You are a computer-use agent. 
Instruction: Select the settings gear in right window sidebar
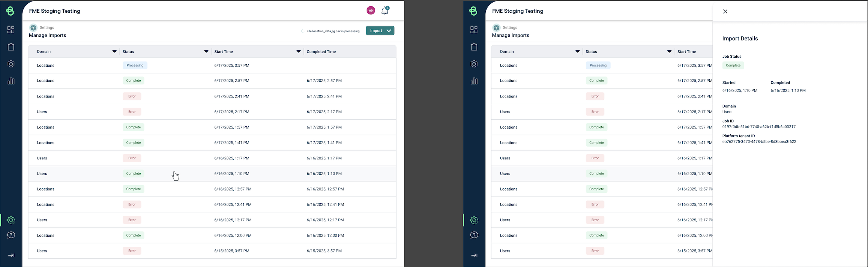point(474,220)
